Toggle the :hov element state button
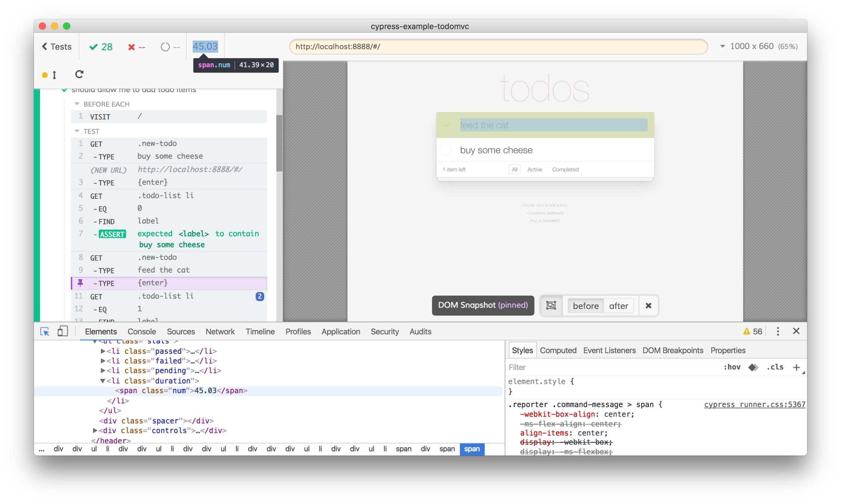841x504 pixels. [732, 367]
